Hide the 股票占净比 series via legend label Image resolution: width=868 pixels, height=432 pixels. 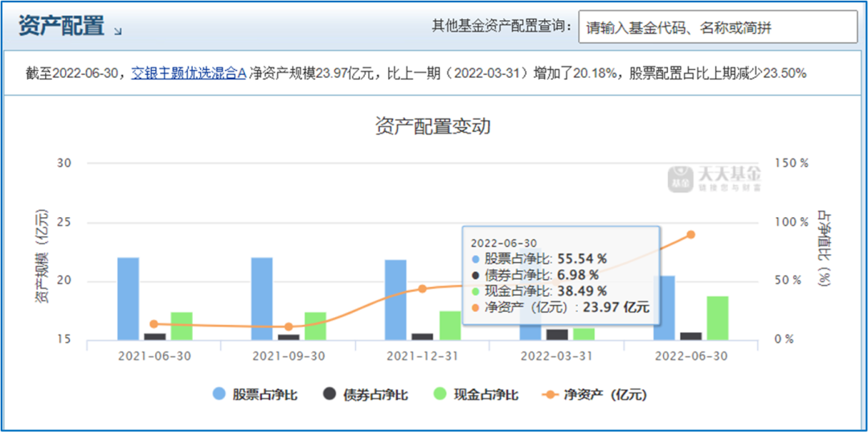pos(265,395)
